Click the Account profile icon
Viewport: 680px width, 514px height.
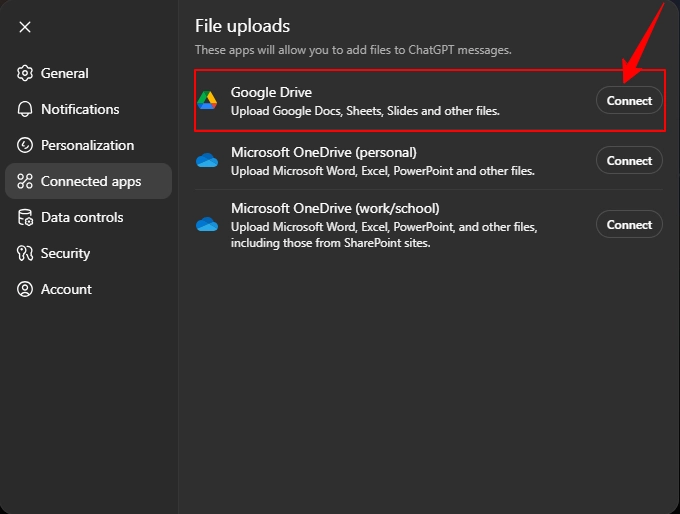(25, 289)
